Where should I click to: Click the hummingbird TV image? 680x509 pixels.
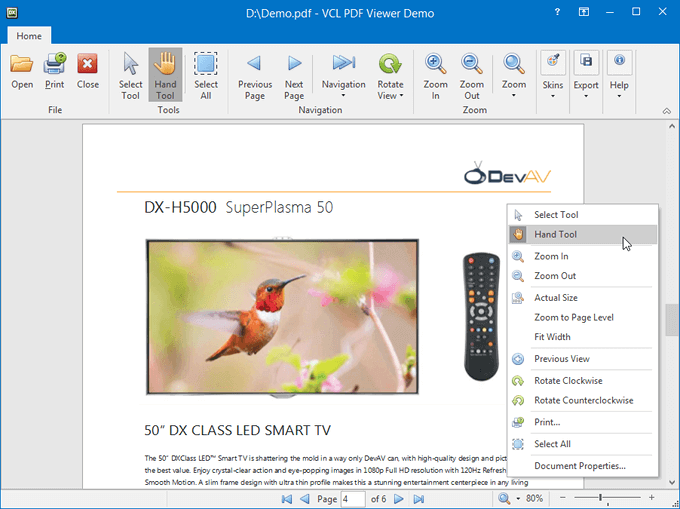point(282,316)
